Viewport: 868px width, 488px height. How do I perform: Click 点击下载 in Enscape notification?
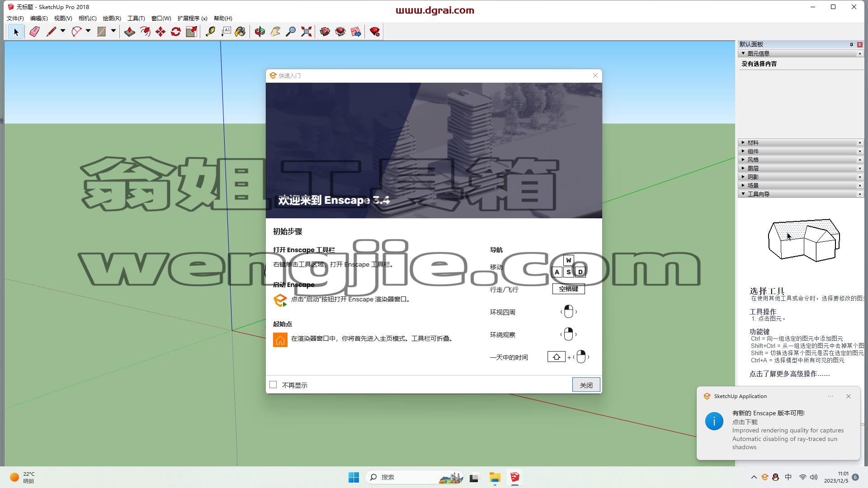coord(745,422)
